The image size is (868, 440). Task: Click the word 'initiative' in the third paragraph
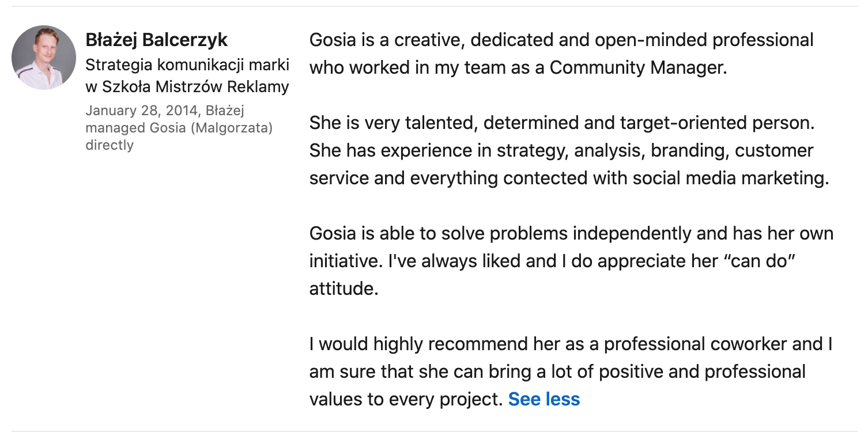coord(345,261)
